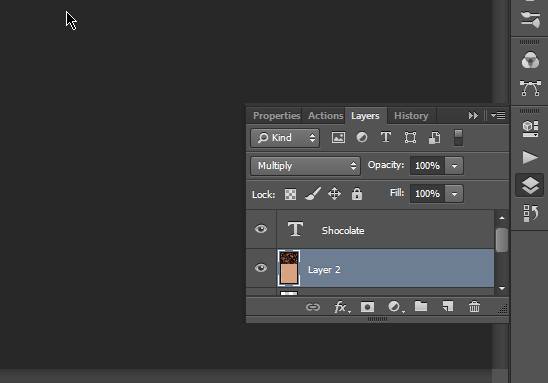
Task: Toggle visibility of Layer 2
Action: pos(261,268)
